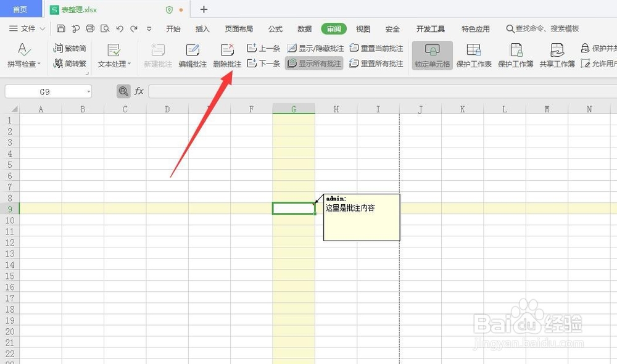The height and width of the screenshot is (364, 617).
Task: Select column A header
Action: pos(41,109)
